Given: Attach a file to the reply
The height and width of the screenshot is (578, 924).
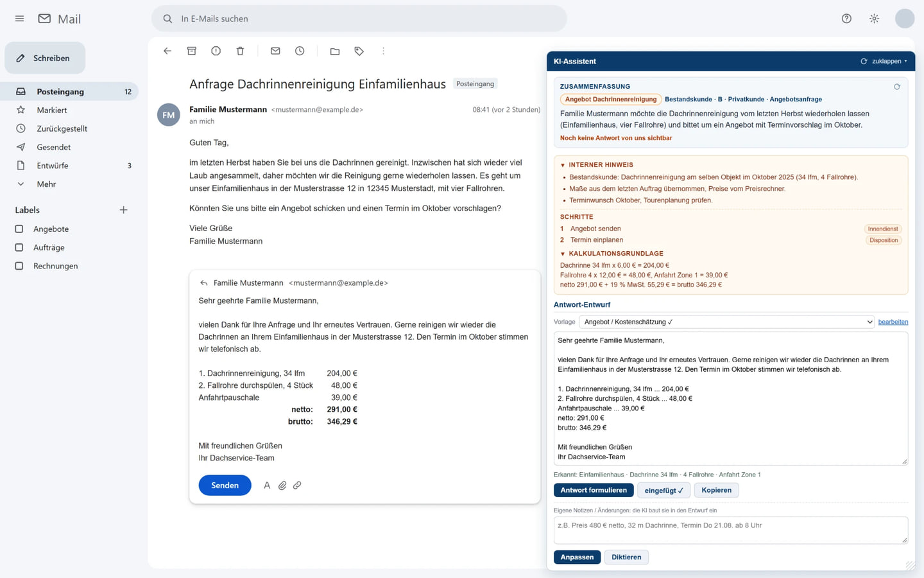Looking at the screenshot, I should tap(282, 486).
